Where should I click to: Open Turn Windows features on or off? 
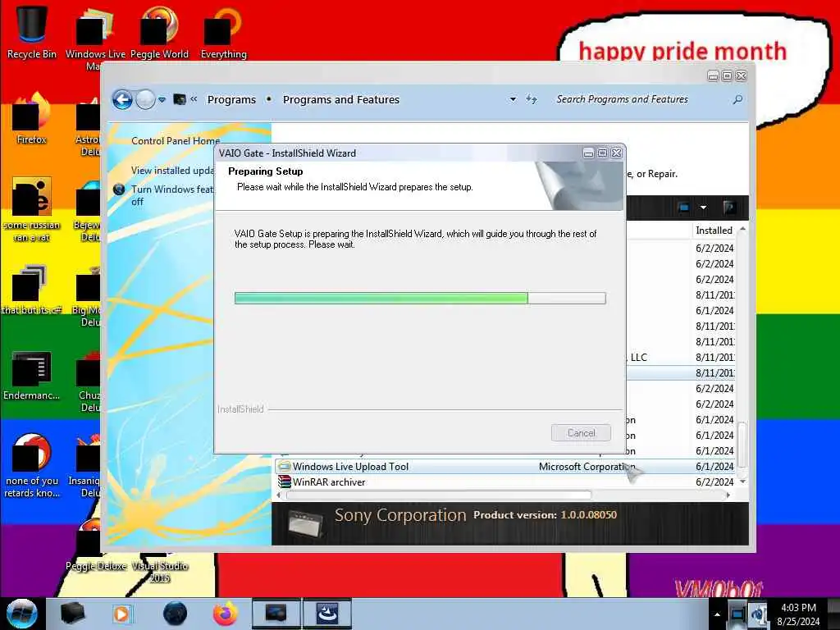click(x=171, y=195)
